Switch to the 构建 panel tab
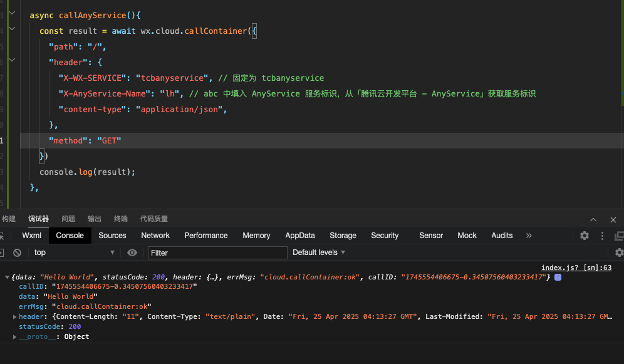The width and height of the screenshot is (624, 364). tap(8, 219)
